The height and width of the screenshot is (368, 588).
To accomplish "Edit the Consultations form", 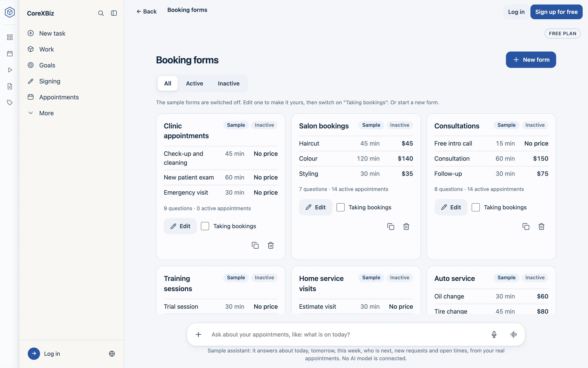I will point(451,207).
